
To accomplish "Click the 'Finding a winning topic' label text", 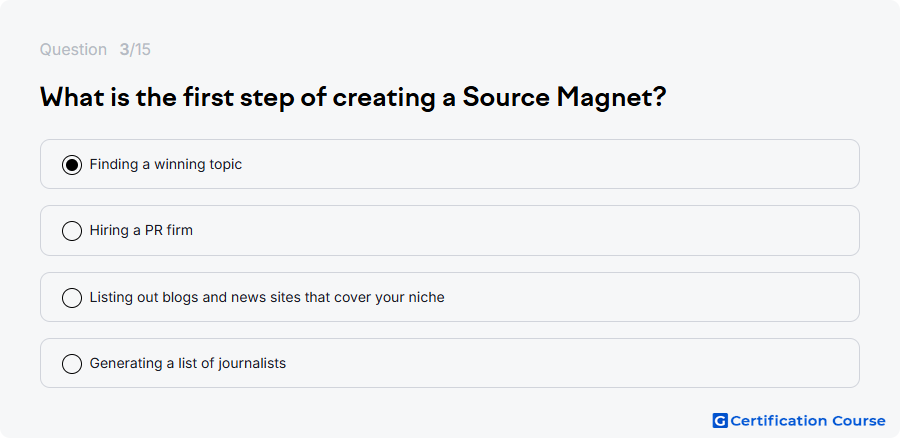I will [166, 165].
